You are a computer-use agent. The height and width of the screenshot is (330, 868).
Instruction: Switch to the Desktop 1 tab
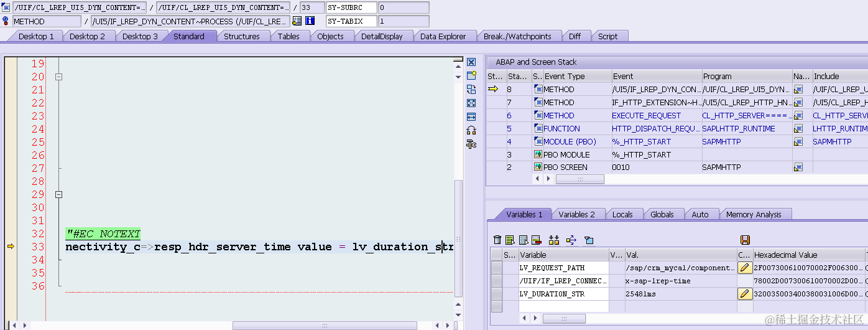(x=36, y=36)
